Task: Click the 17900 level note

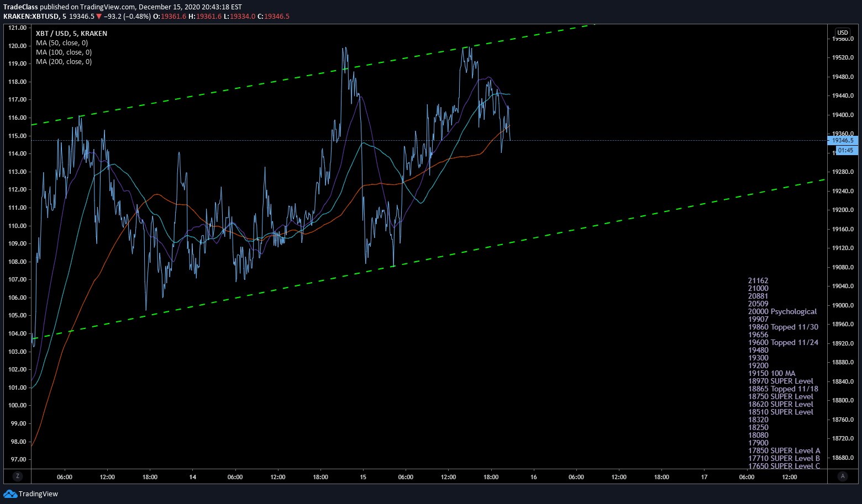Action: 758,443
